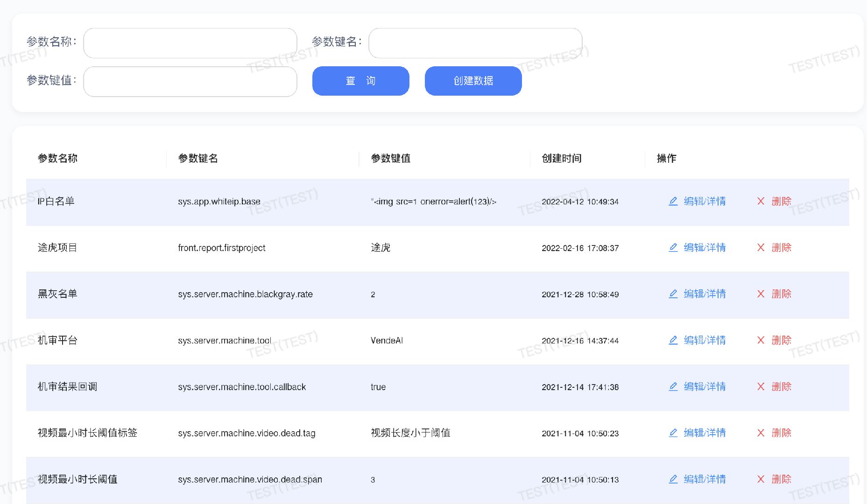Click the 机审结果回调 name cell
The image size is (867, 504).
click(x=67, y=386)
